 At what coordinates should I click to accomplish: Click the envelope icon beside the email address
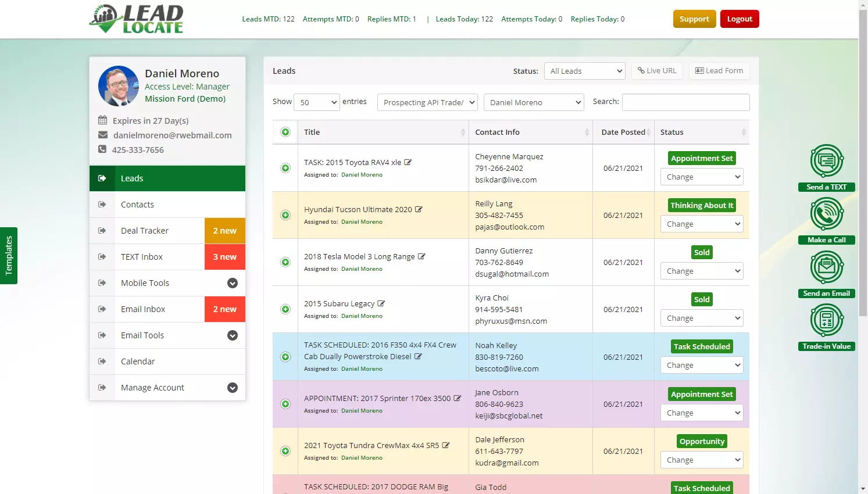103,135
